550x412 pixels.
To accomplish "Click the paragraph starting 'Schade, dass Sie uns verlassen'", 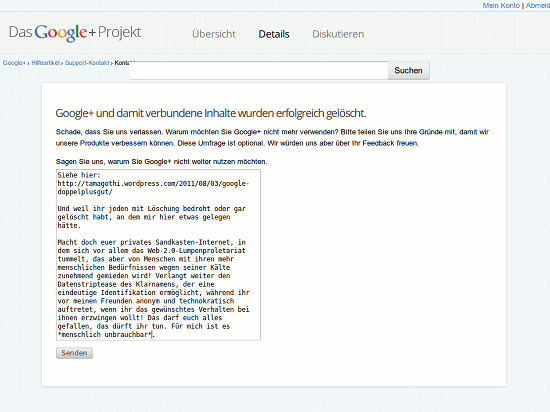I will (272, 137).
